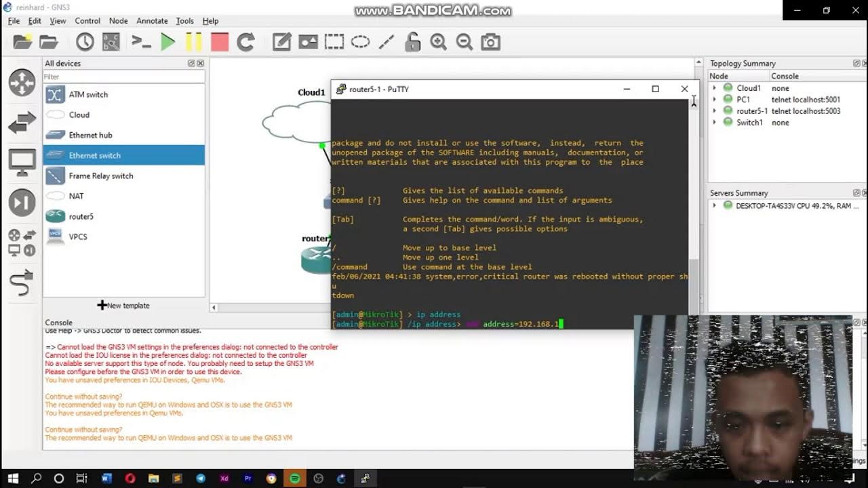The image size is (868, 488).
Task: Click the New blank project toolbar icon
Action: pos(22,42)
